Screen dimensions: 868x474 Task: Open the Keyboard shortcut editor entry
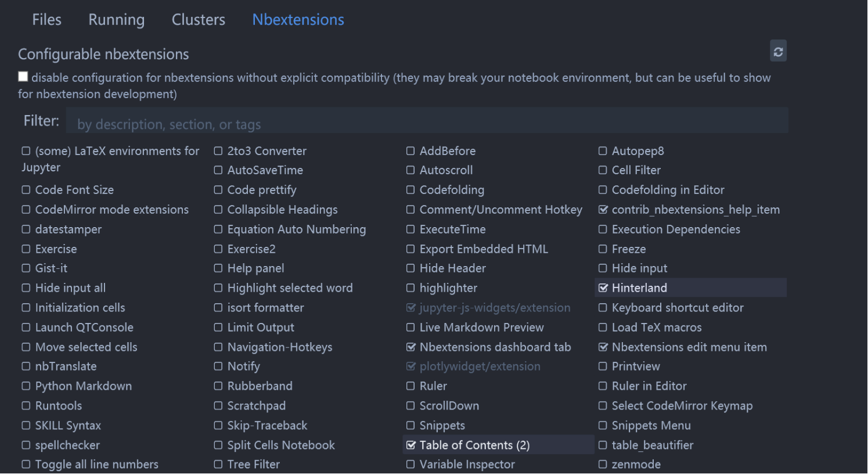pyautogui.click(x=678, y=308)
